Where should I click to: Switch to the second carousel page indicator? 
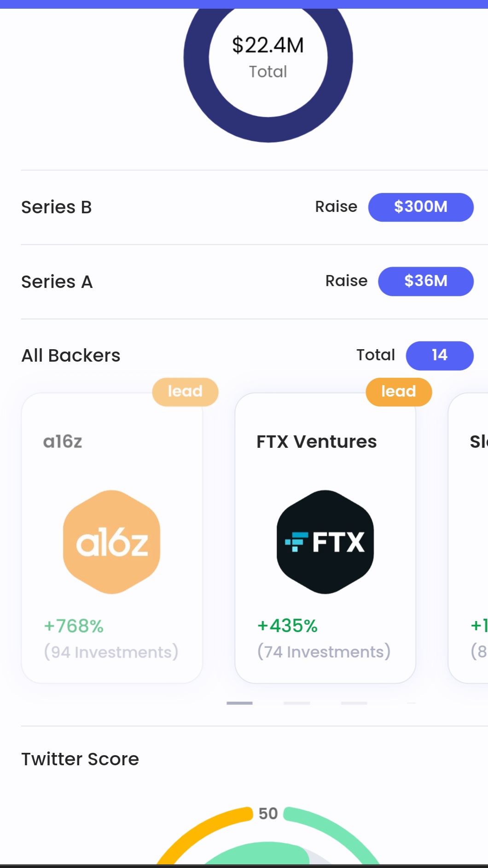(297, 703)
